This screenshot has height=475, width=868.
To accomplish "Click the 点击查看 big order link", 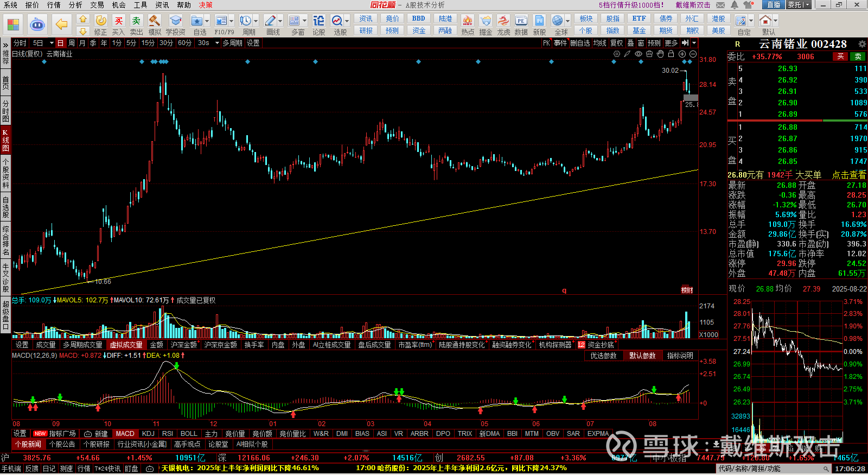I will [849, 175].
